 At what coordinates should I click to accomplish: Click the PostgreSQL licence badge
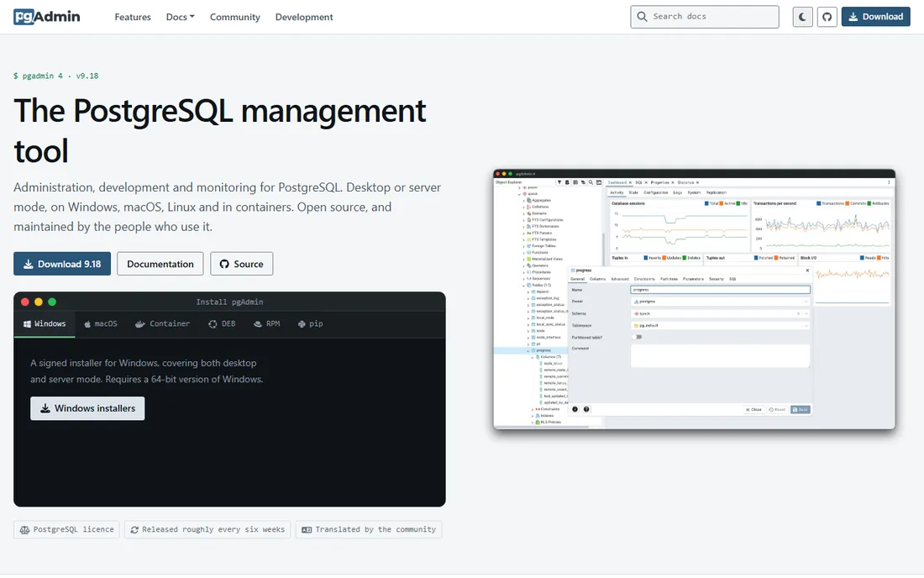click(x=66, y=529)
